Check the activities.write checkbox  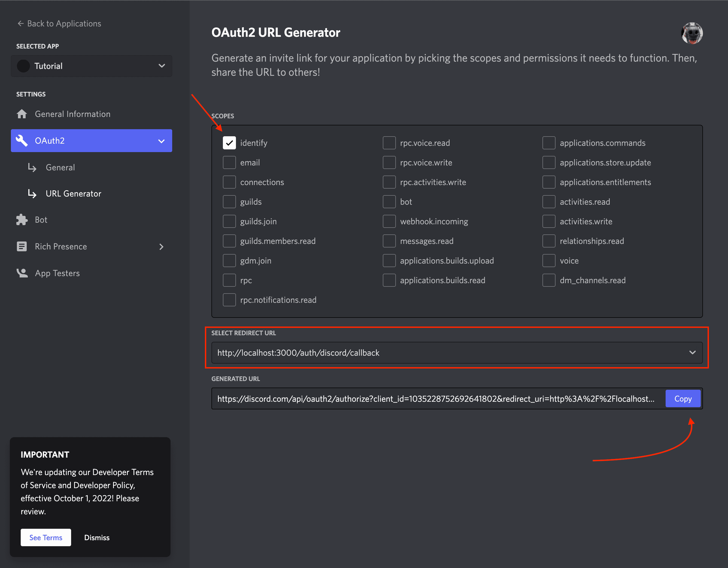tap(549, 222)
